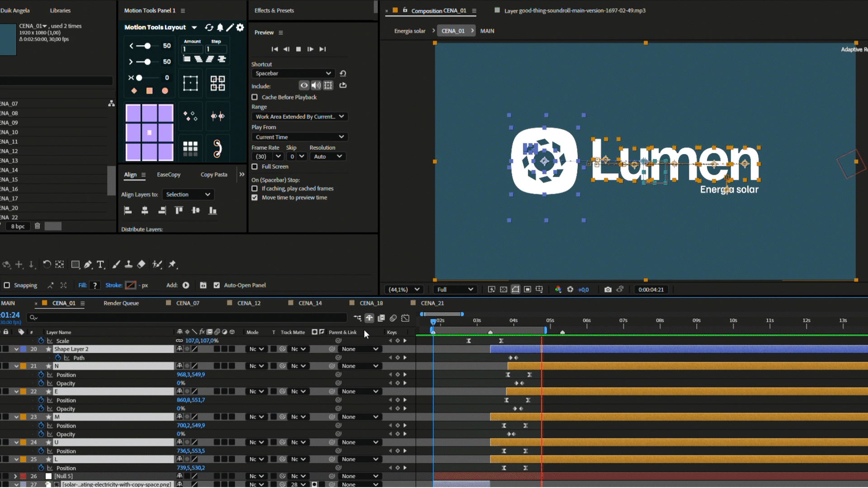Open Align Layers to Selection dropdown
Screen dimensions: 868x488
[x=188, y=194]
